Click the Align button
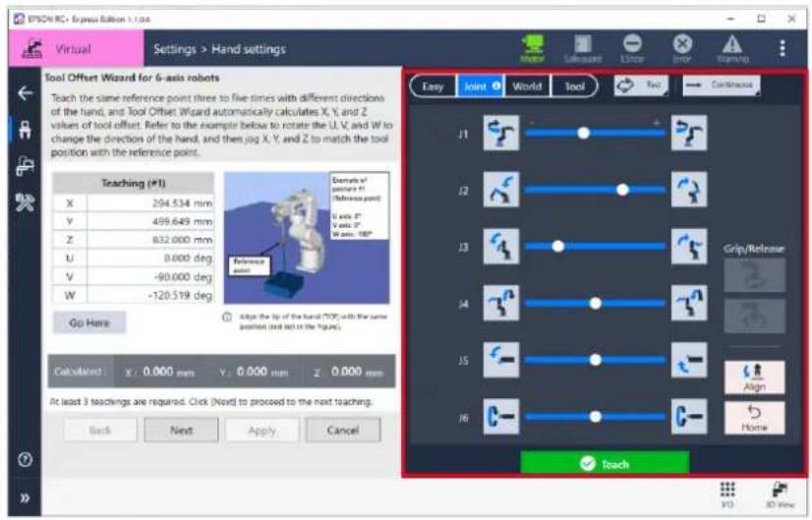Image resolution: width=812 pixels, height=520 pixels. [754, 377]
